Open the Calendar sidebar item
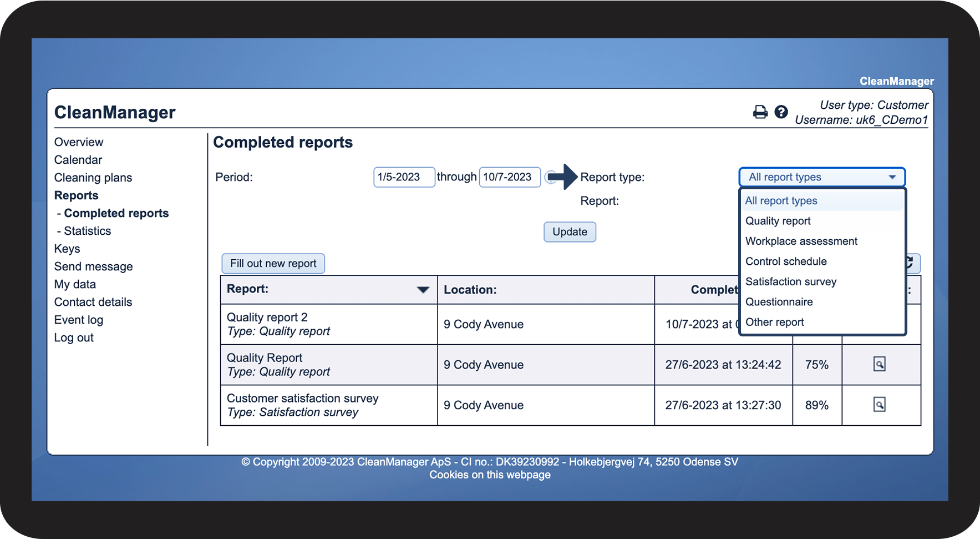This screenshot has height=539, width=980. (x=78, y=160)
